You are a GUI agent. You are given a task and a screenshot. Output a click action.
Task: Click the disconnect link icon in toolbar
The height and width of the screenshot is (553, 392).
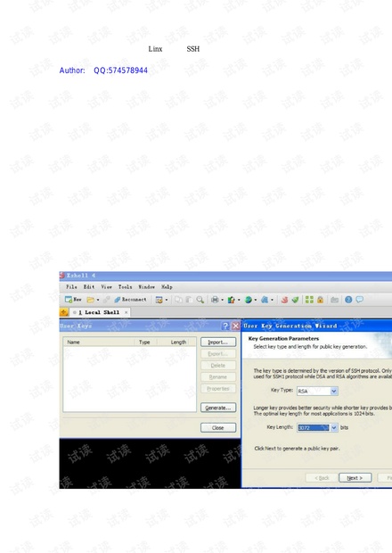pyautogui.click(x=106, y=300)
